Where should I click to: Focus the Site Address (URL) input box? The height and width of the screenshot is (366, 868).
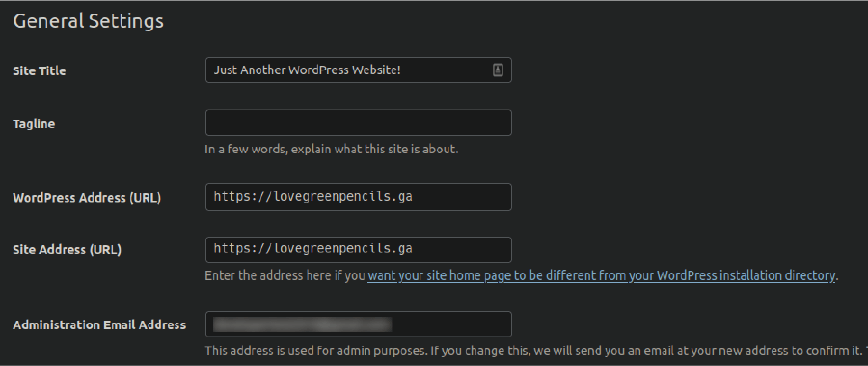click(x=358, y=249)
